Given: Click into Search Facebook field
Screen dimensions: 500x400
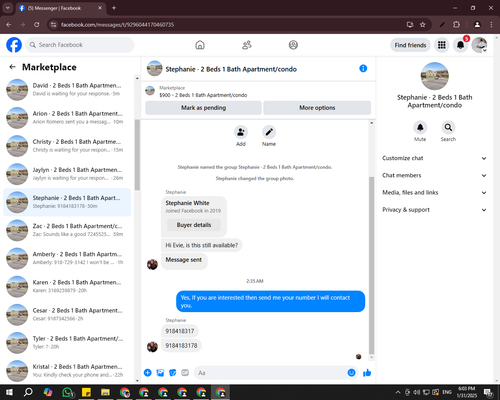Looking at the screenshot, I should (x=80, y=45).
